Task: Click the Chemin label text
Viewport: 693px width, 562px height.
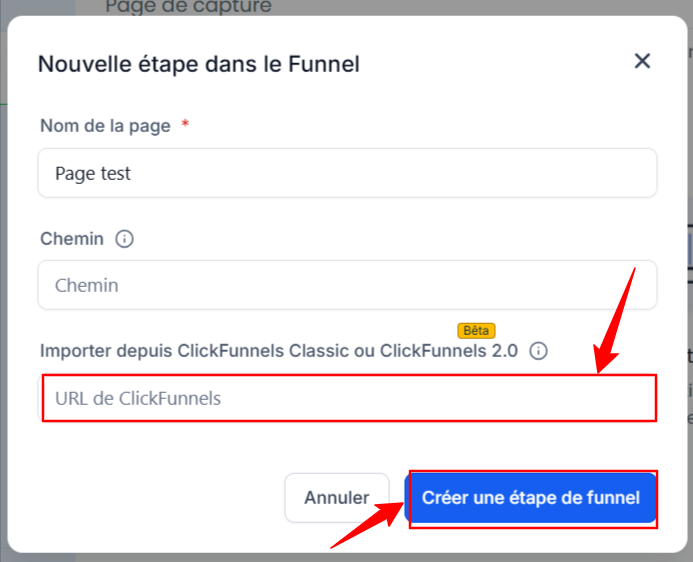Action: [71, 239]
